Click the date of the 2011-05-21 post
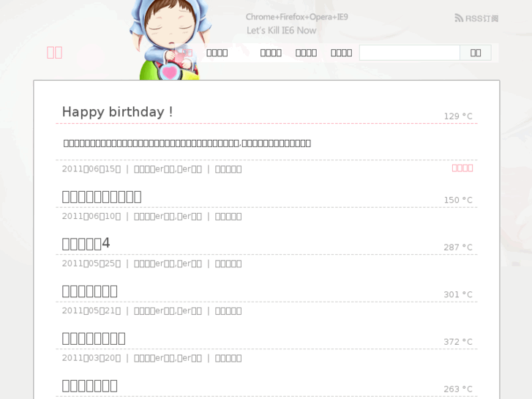 click(x=91, y=310)
